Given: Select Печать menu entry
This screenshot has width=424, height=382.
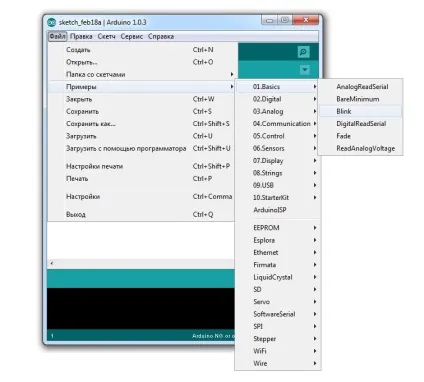Looking at the screenshot, I should click(141, 178).
